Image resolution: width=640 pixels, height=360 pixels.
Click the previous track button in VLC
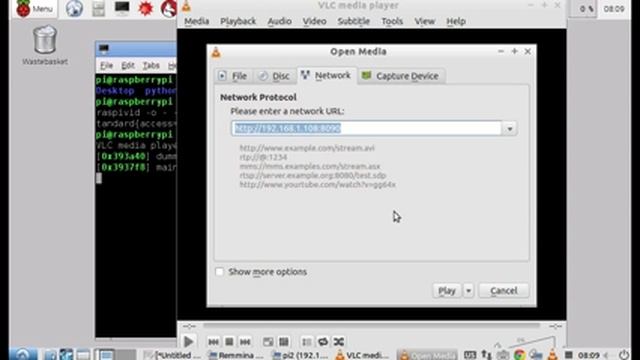point(213,342)
